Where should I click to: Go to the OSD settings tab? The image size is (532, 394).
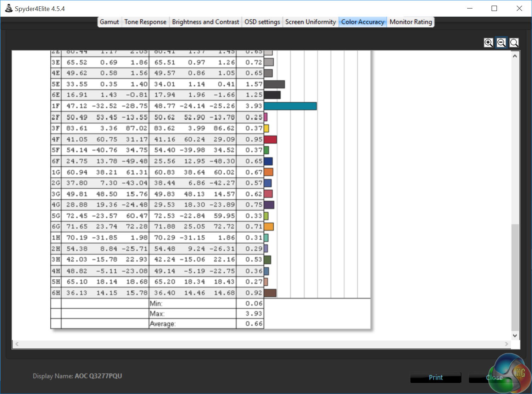262,22
